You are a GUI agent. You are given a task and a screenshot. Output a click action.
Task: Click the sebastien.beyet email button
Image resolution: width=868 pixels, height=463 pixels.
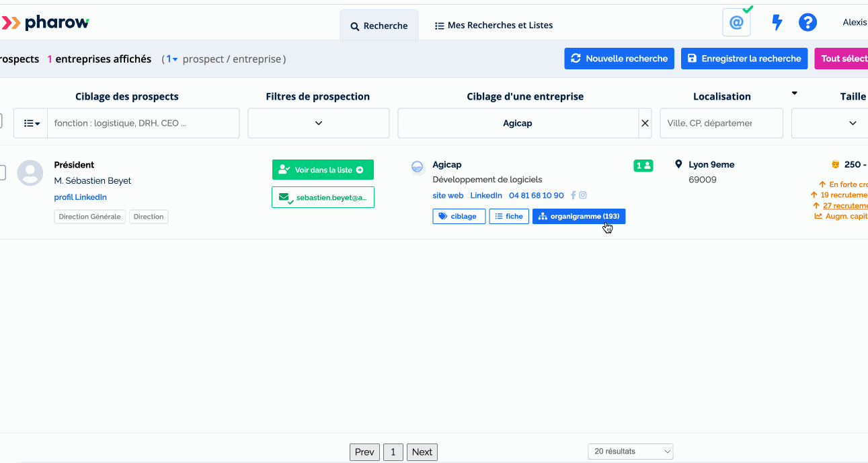(x=323, y=198)
